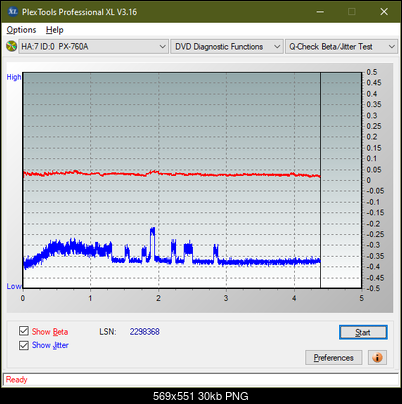402x404 pixels.
Task: Open the Help menu
Action: [55, 30]
